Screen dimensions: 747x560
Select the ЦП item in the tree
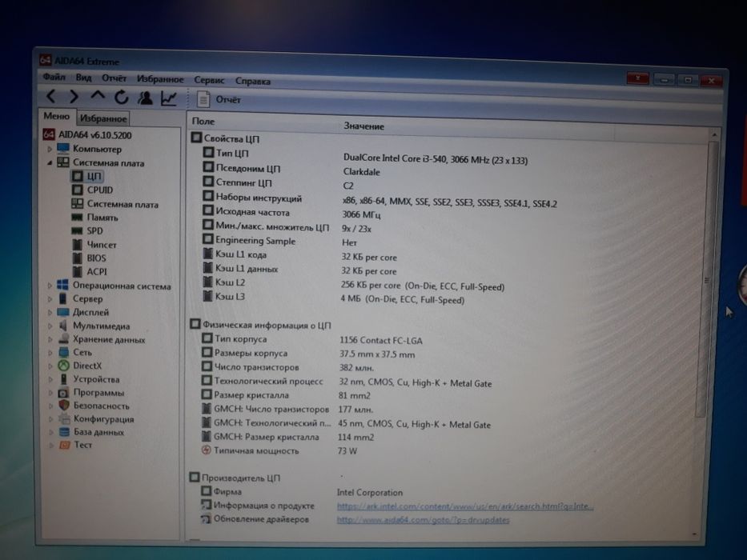click(86, 176)
